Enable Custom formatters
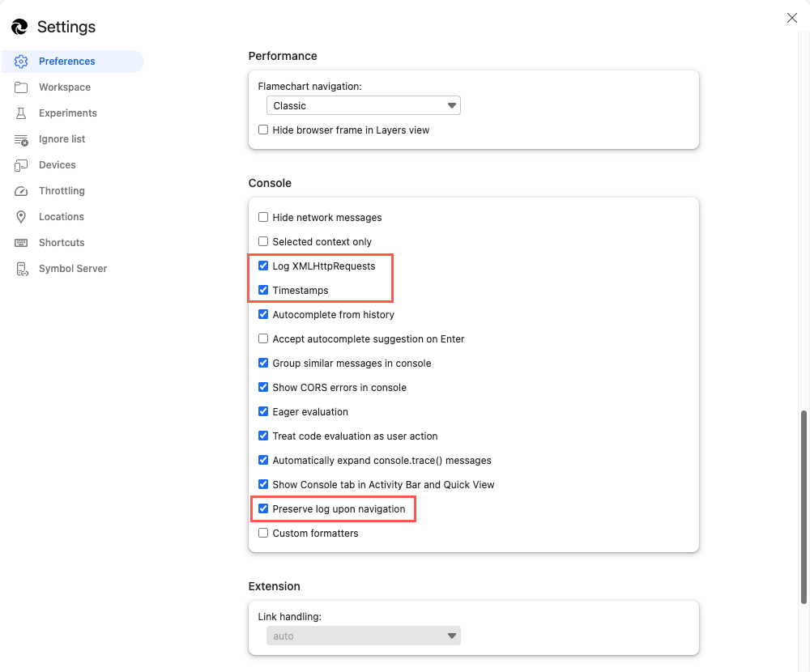The image size is (810, 672). (x=263, y=533)
